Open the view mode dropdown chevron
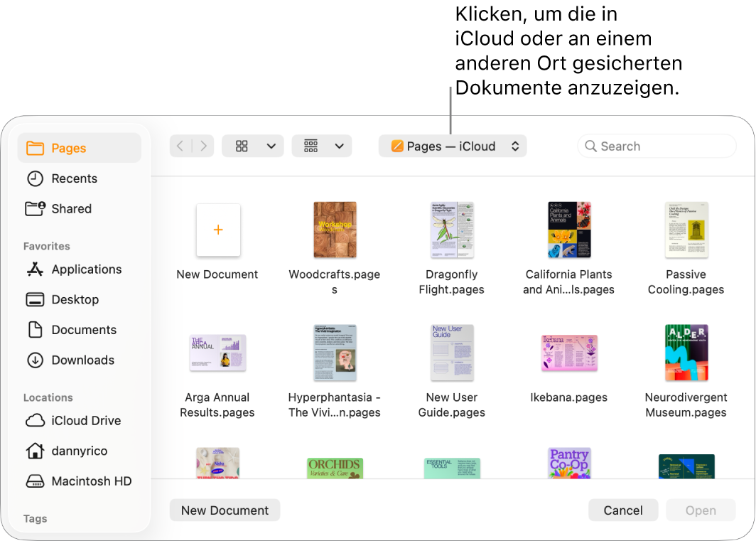 tap(271, 146)
